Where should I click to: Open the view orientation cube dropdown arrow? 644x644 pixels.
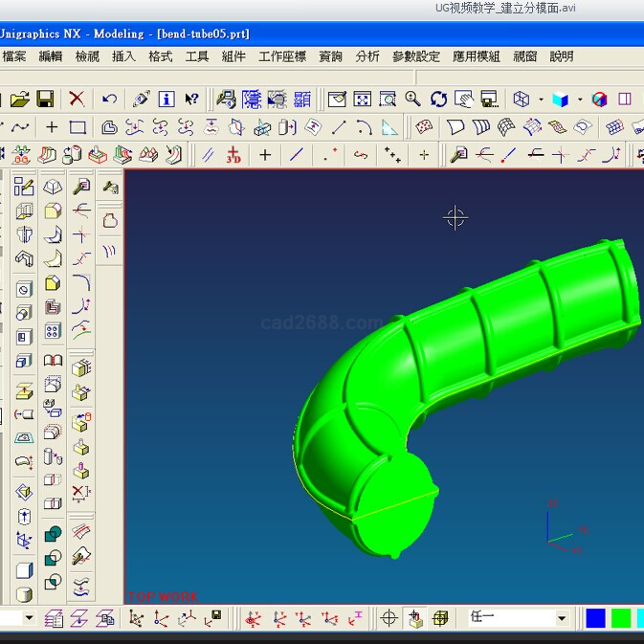[x=540, y=99]
